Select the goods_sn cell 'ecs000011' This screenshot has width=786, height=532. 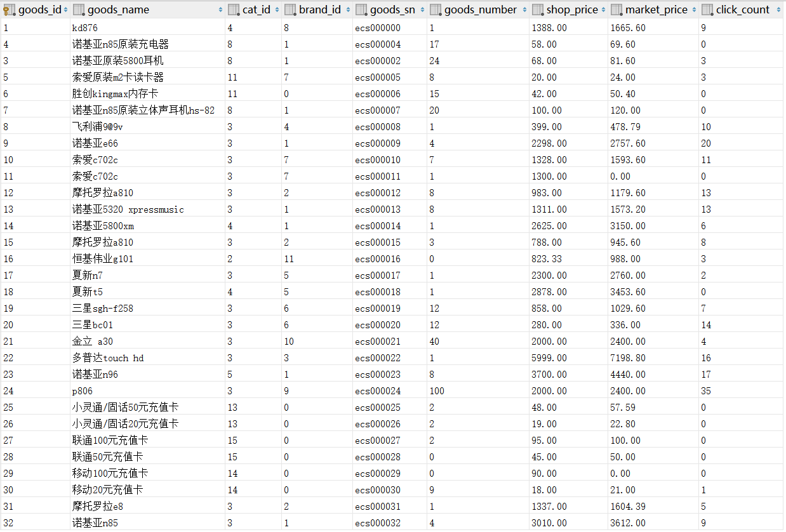point(378,176)
